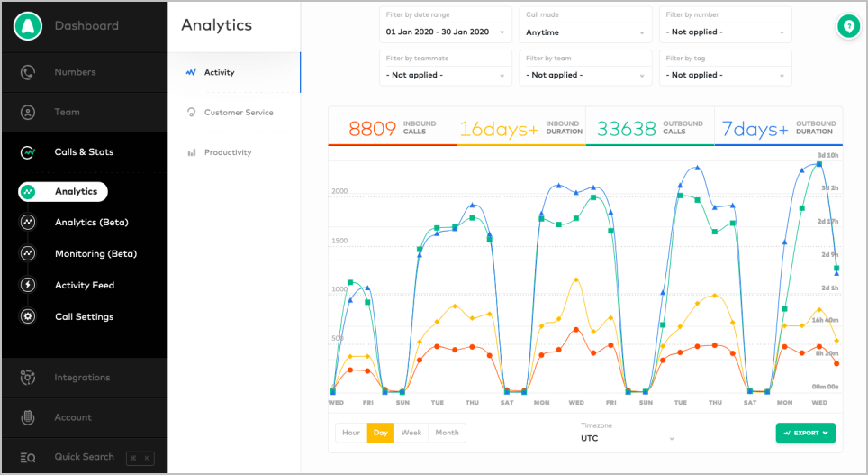The width and height of the screenshot is (868, 475).
Task: Open Analytics (Beta) in the sidebar
Action: coord(91,223)
